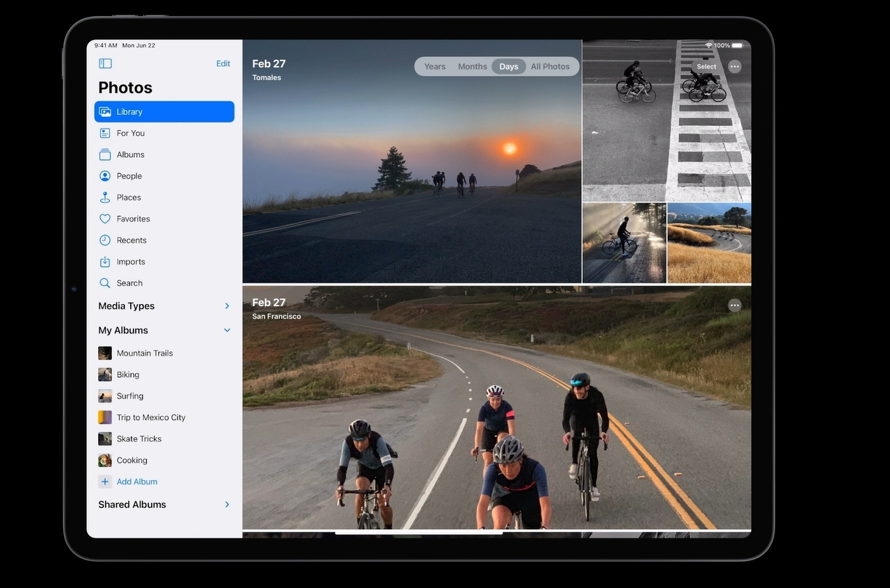Expand the Shared Albums chevron
Viewport: 890px width, 588px height.
click(x=227, y=504)
